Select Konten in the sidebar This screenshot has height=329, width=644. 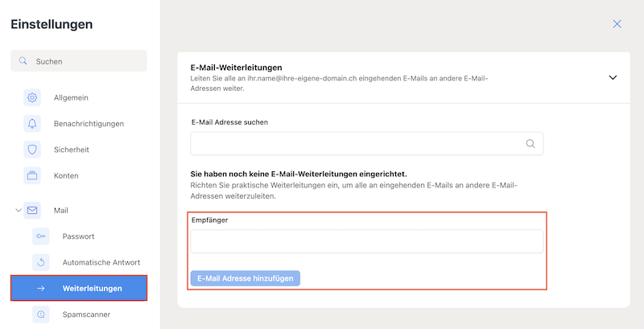pyautogui.click(x=66, y=175)
